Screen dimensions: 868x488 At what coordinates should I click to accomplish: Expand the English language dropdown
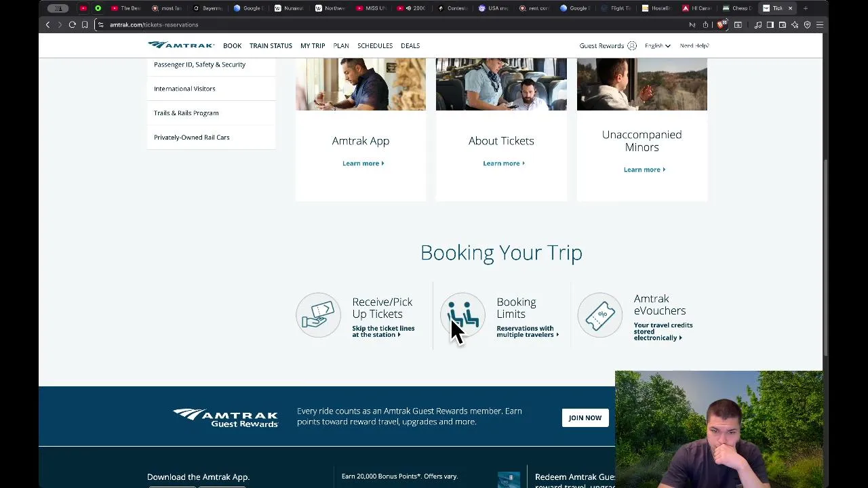[657, 45]
